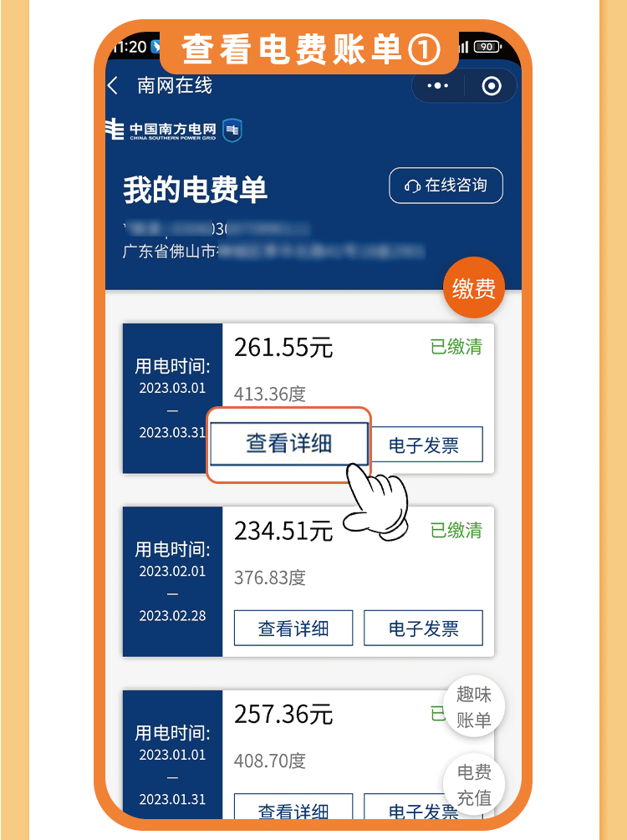Tap the China Southern Power Grid logo
Image resolution: width=627 pixels, height=840 pixels.
161,130
